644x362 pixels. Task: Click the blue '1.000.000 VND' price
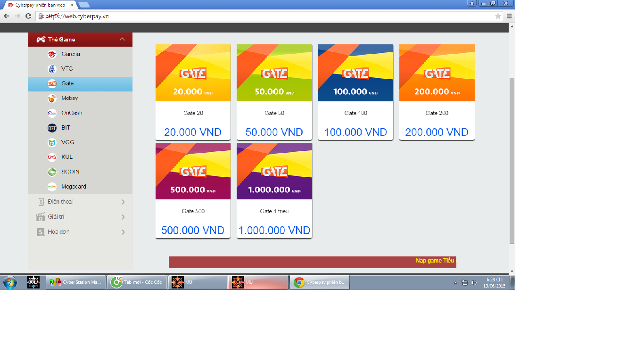tap(274, 230)
